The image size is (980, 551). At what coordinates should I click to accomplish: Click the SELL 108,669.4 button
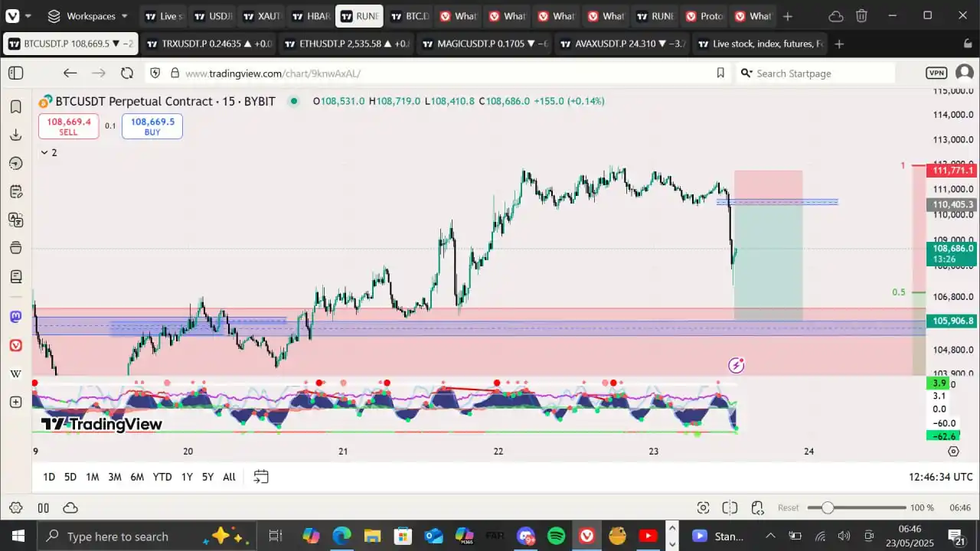click(x=68, y=126)
